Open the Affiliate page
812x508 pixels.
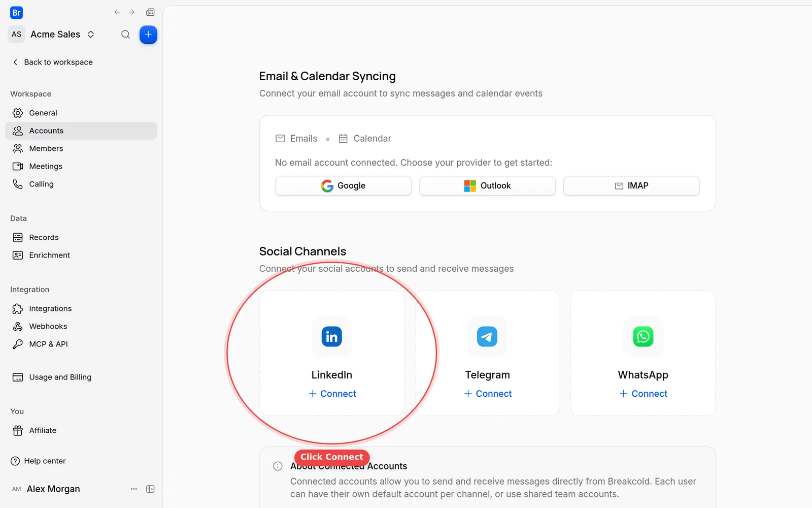pyautogui.click(x=81, y=430)
